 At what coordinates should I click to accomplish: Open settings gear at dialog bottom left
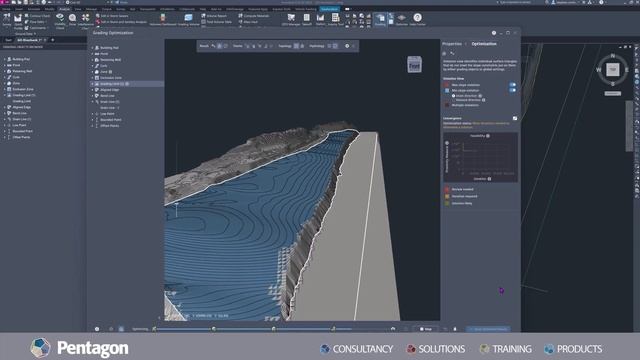tap(97, 329)
